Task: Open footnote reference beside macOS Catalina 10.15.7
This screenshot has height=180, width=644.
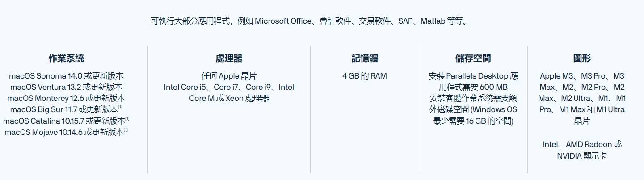Action: pyautogui.click(x=127, y=119)
